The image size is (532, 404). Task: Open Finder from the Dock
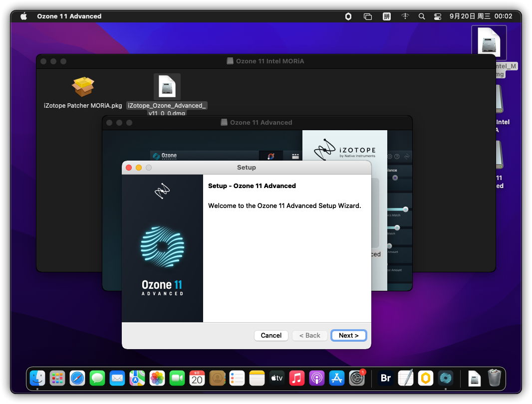pos(37,378)
